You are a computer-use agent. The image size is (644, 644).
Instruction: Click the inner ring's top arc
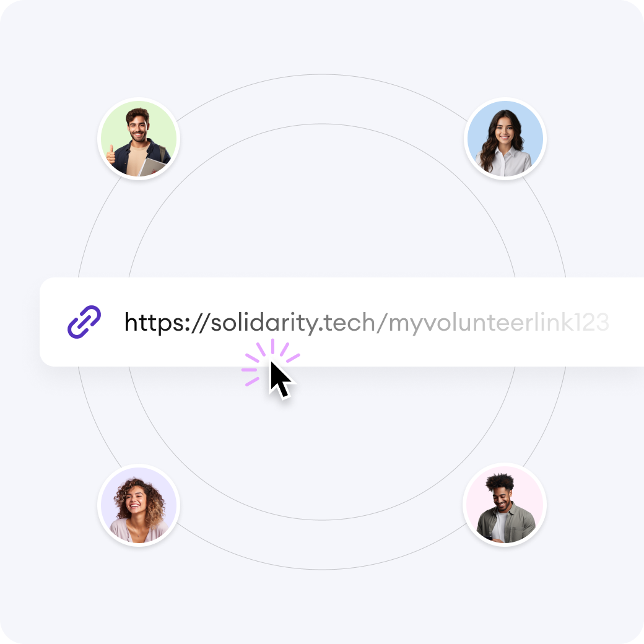pyautogui.click(x=322, y=124)
